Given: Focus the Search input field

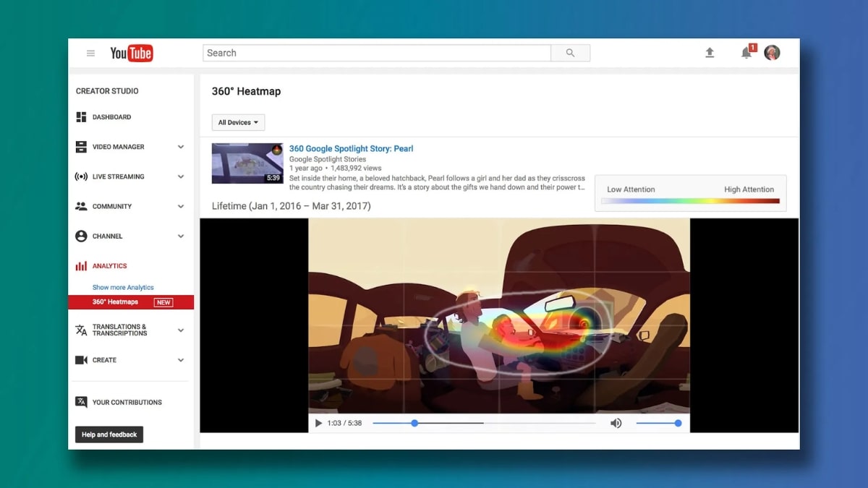Looking at the screenshot, I should click(x=376, y=53).
